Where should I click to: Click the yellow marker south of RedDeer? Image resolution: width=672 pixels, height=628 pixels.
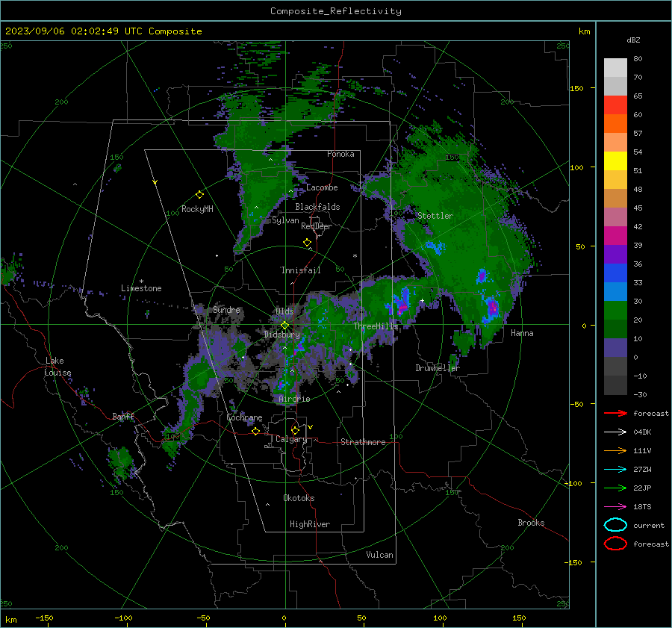pyautogui.click(x=307, y=243)
